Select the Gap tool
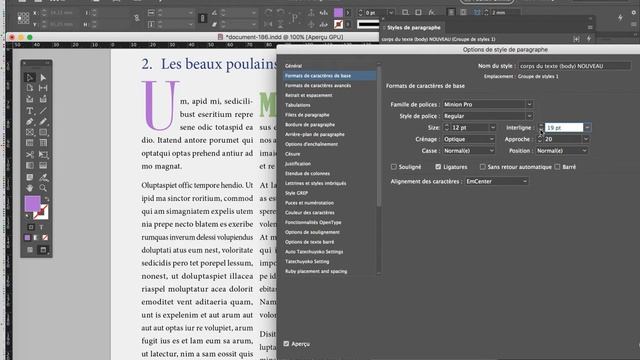Viewport: 640px width, 360px height. click(43, 88)
